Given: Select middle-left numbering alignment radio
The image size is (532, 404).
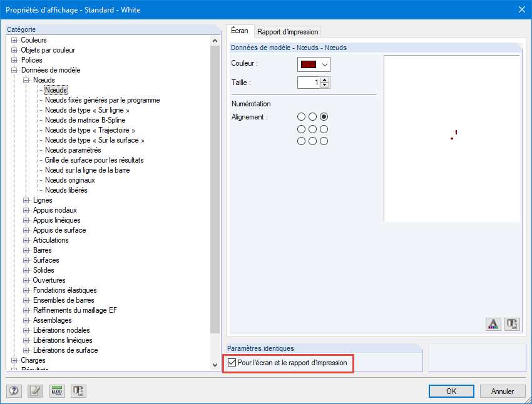Looking at the screenshot, I should 301,129.
